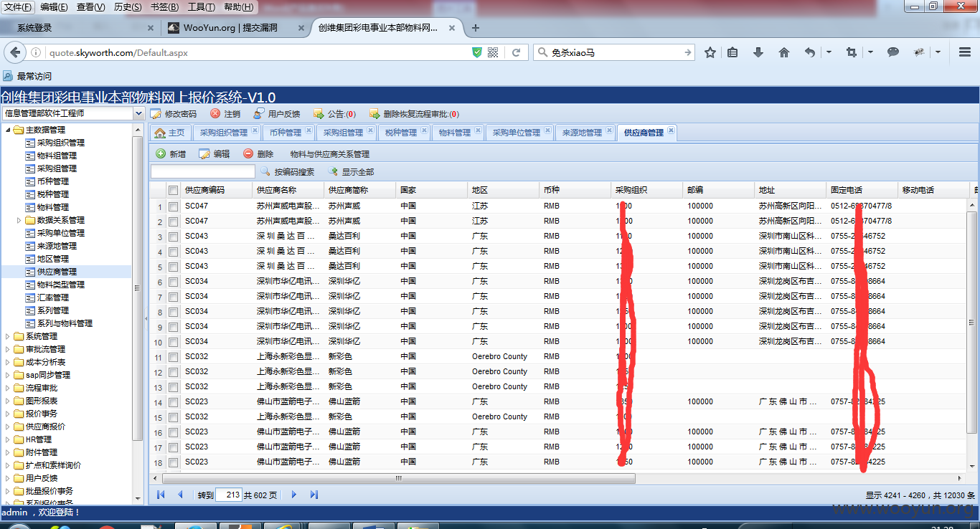
Task: Open the 信息管理部软件工程师 role dropdown
Action: tap(138, 113)
